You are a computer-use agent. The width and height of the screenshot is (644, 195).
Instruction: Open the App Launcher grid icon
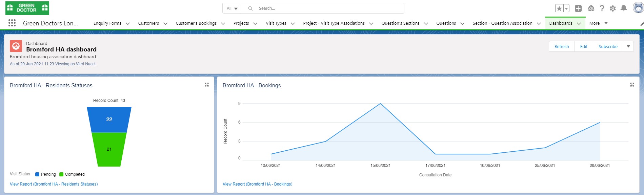click(12, 23)
